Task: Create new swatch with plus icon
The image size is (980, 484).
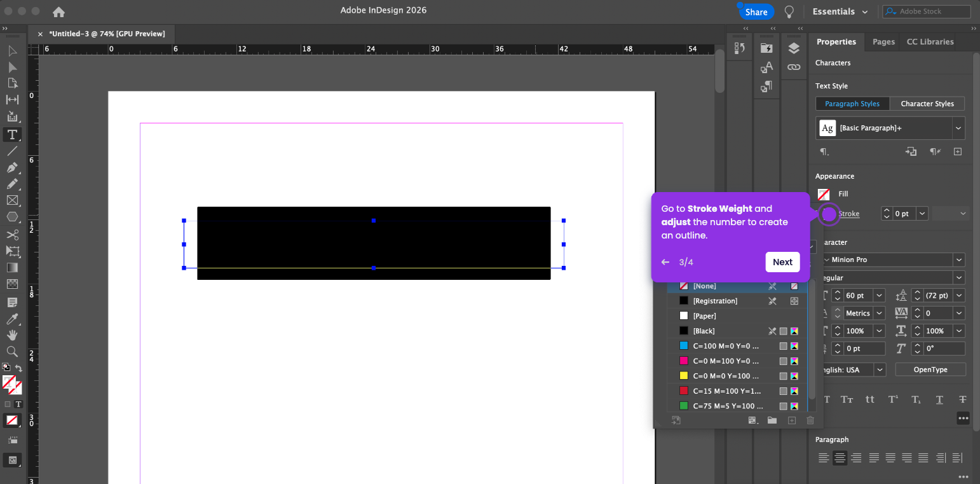Action: tap(792, 420)
